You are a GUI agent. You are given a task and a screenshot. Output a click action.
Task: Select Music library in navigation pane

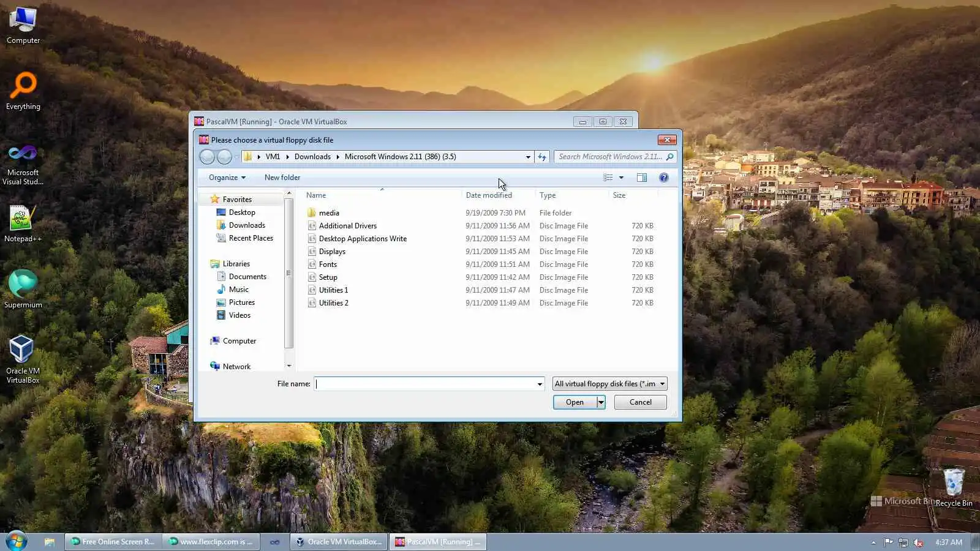tap(238, 290)
